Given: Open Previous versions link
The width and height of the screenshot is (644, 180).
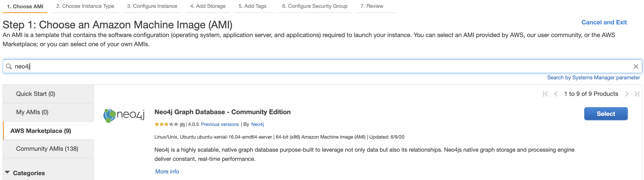Looking at the screenshot, I should 220,124.
